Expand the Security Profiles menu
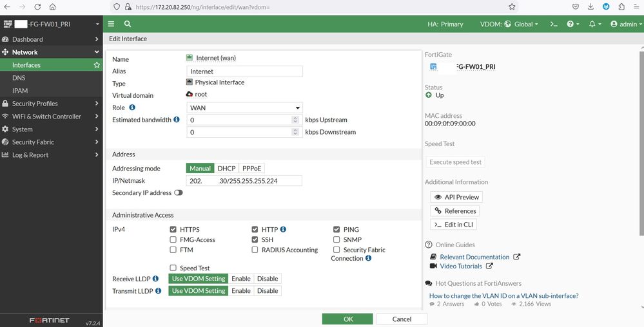The width and height of the screenshot is (644, 327). tap(52, 104)
